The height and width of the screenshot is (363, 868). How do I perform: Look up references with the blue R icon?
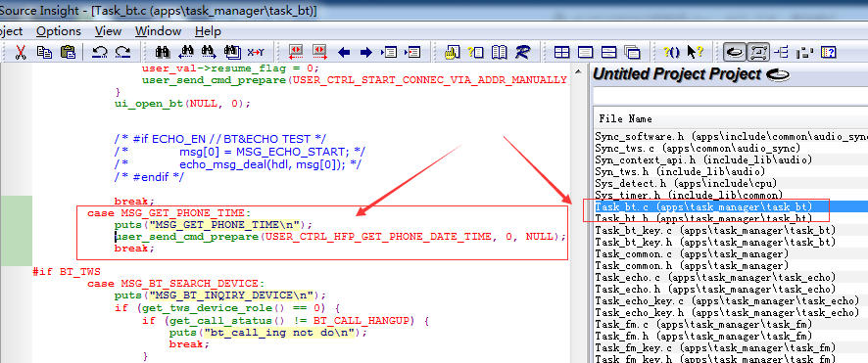pos(522,53)
